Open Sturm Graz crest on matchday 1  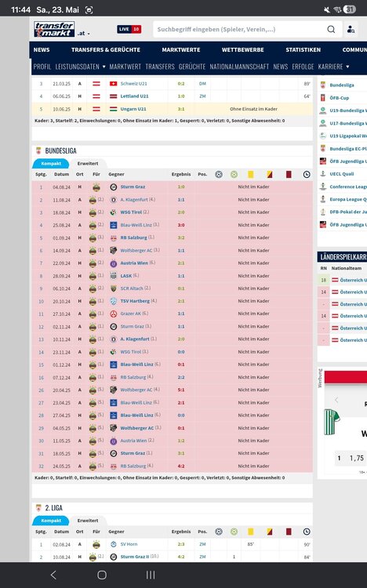coord(114,187)
